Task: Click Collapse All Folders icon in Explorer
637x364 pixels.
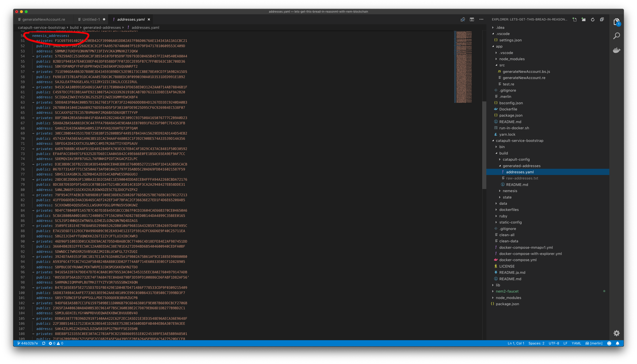Action: click(602, 20)
